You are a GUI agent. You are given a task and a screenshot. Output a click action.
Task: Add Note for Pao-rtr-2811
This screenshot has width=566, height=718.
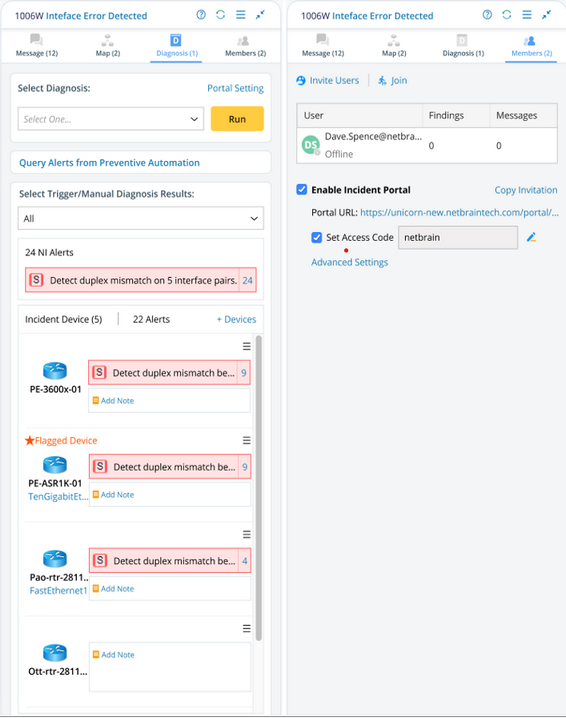[x=114, y=589]
